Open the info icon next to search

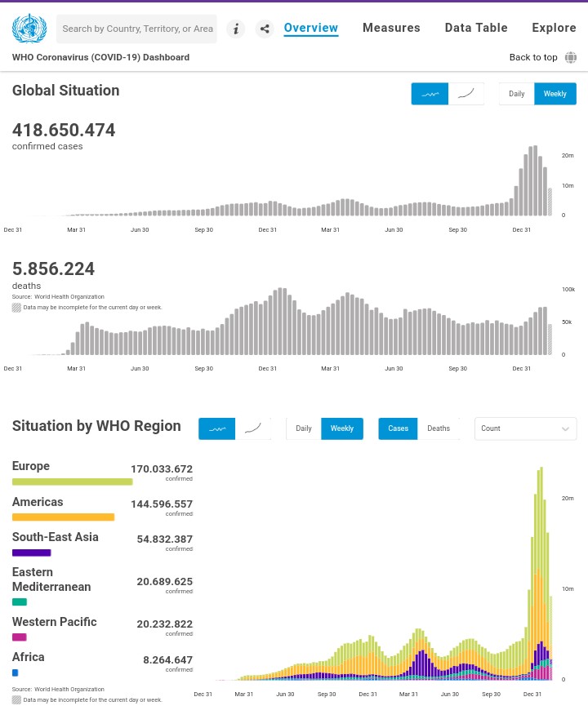(236, 29)
